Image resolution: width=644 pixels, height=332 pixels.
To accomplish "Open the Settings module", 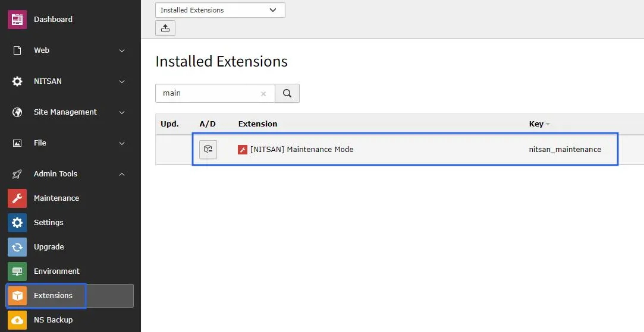I will tap(49, 223).
